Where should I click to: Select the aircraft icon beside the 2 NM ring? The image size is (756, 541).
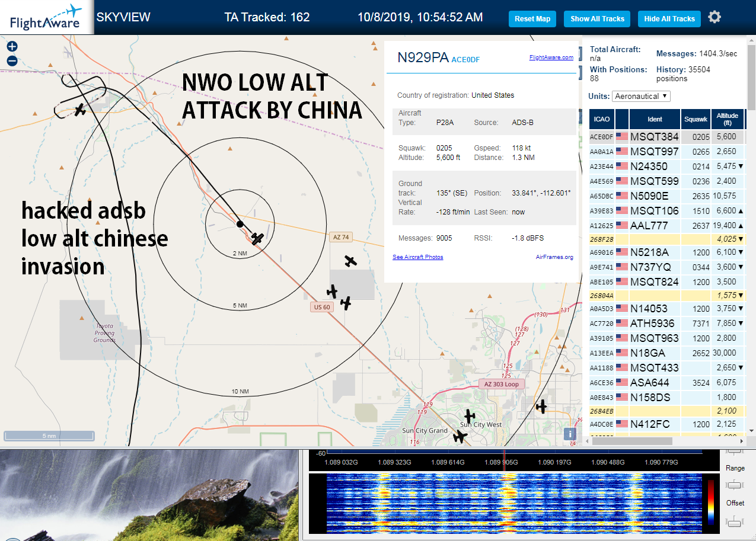pos(257,238)
